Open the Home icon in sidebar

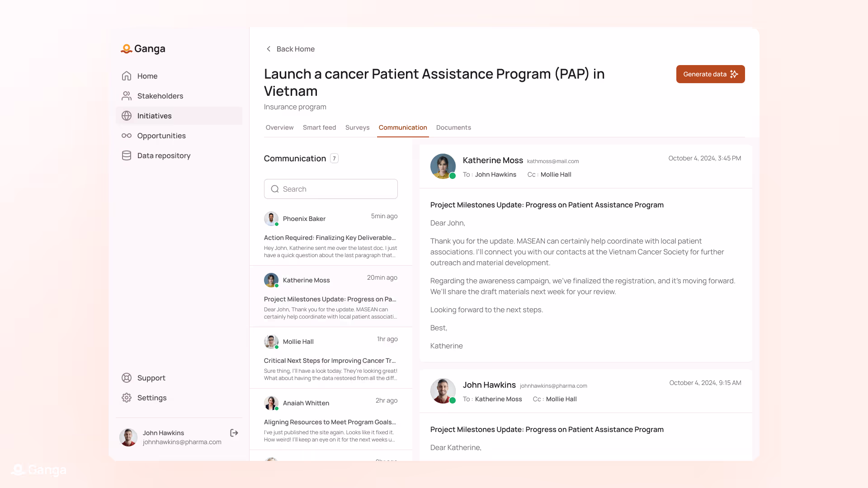[x=127, y=76]
